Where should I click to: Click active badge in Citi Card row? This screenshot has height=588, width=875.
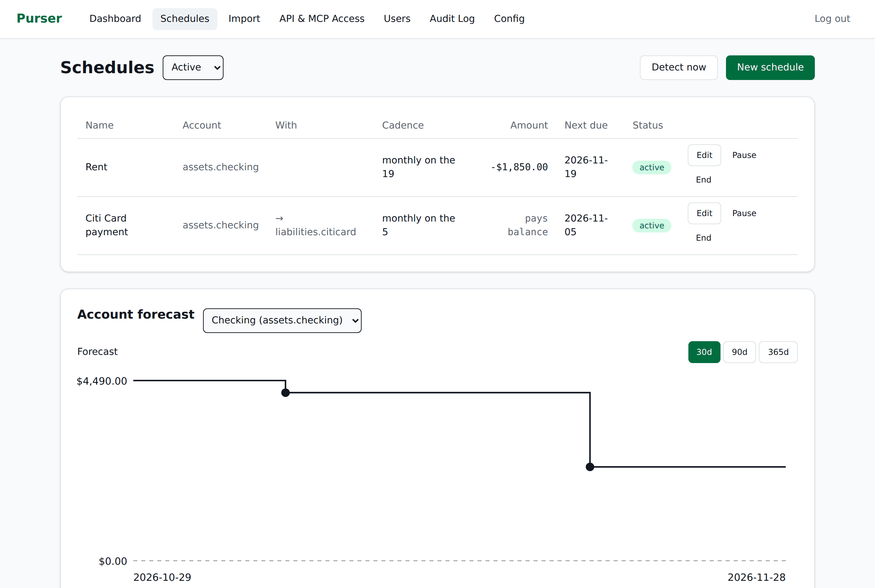coord(651,226)
